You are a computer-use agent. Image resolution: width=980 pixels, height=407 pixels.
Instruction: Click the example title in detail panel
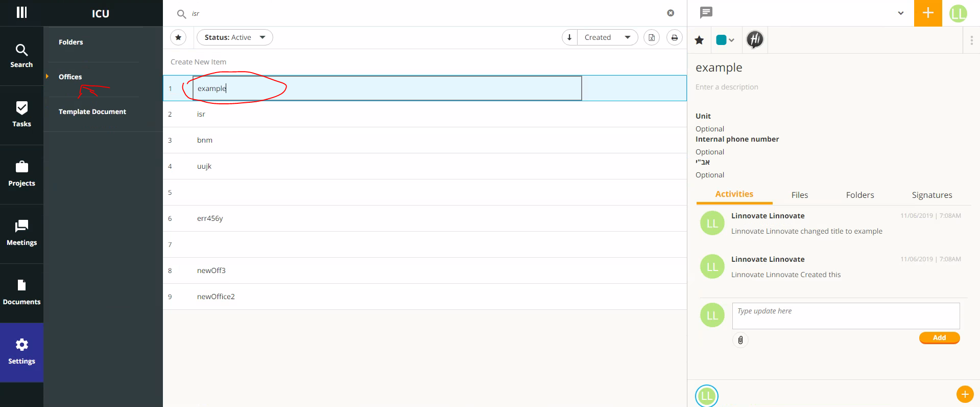point(719,67)
